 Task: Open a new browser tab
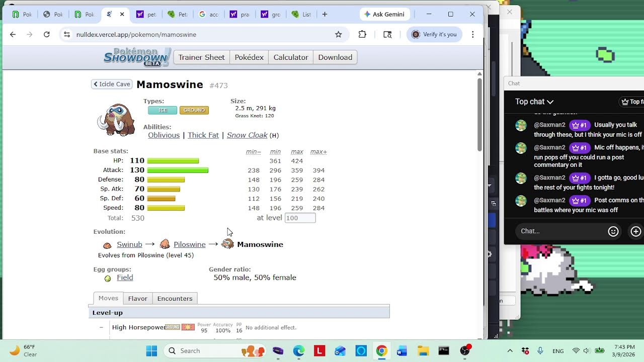(325, 14)
